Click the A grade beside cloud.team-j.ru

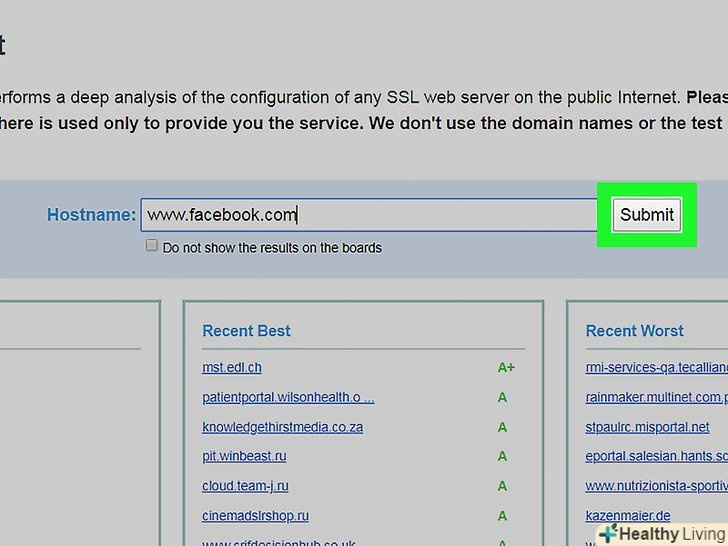[x=502, y=486]
